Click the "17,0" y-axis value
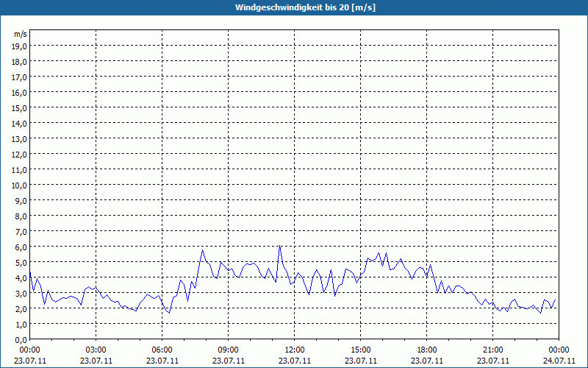Viewport: 588px width, 368px height. coord(19,77)
